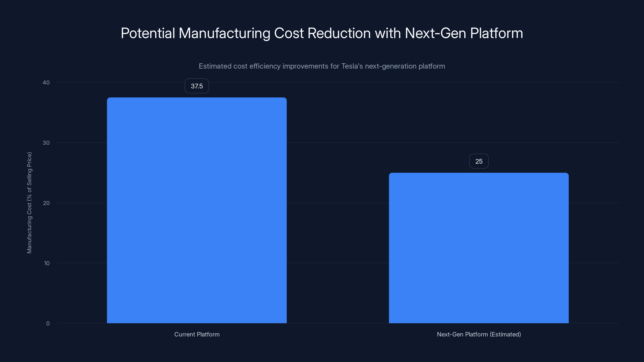This screenshot has height=362, width=644.
Task: Click the 25 value label badge
Action: coord(479,161)
